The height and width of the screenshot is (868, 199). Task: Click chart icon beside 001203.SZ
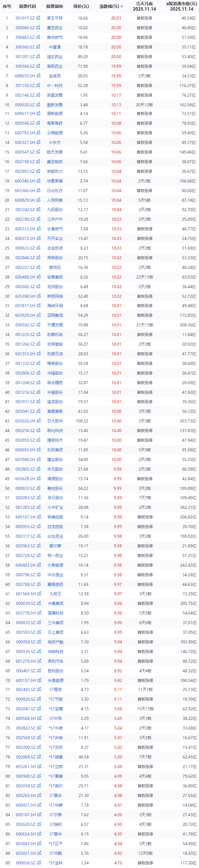[x=38, y=507]
